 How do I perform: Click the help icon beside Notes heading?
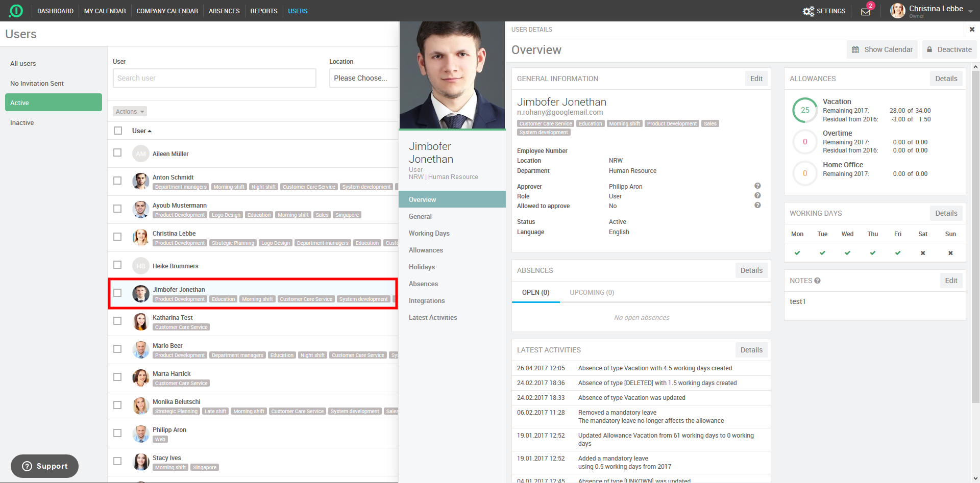click(x=817, y=281)
